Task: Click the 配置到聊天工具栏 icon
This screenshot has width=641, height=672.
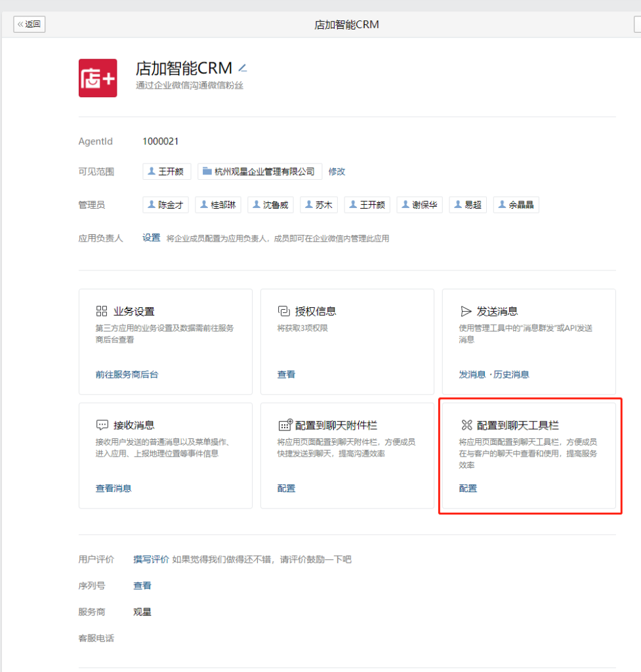Action: [466, 425]
